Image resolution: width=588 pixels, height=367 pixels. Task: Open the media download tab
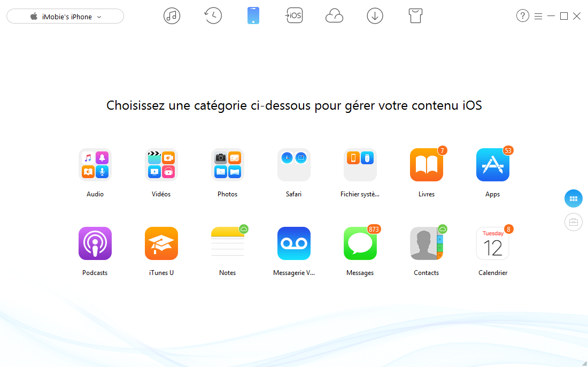pos(375,16)
